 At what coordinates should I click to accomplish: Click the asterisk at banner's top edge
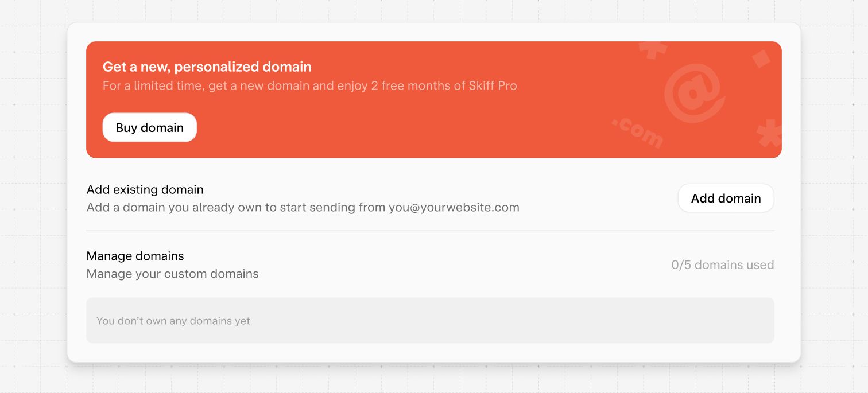653,49
